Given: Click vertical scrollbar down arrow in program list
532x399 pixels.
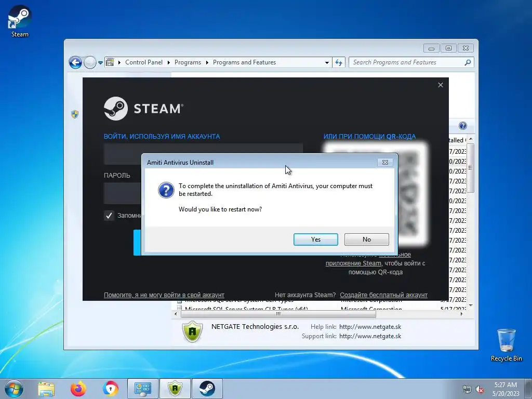Looking at the screenshot, I should click(x=471, y=305).
